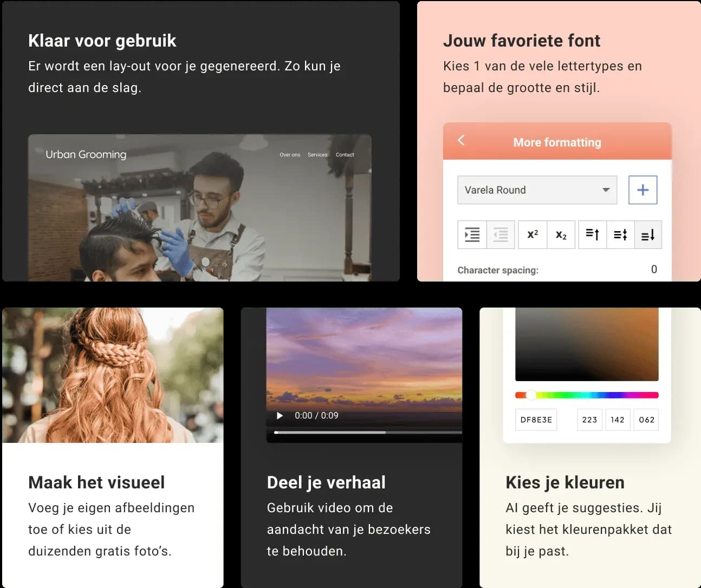
Task: Click the Character spacing label
Action: coord(498,270)
